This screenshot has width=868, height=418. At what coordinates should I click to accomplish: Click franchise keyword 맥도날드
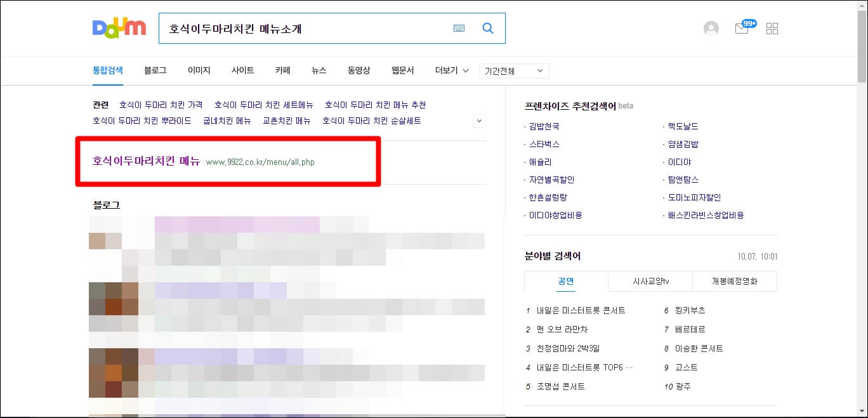[683, 126]
